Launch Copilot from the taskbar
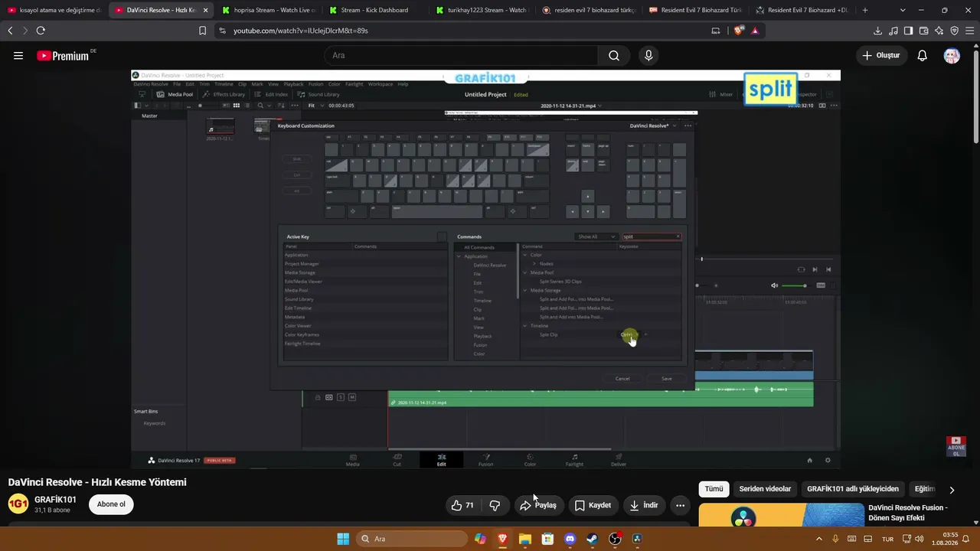 point(480,539)
